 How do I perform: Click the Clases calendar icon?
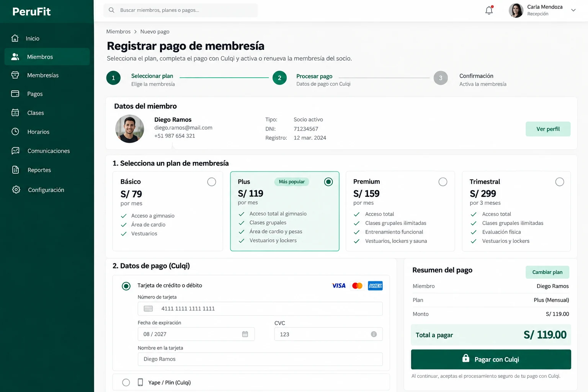pyautogui.click(x=15, y=113)
